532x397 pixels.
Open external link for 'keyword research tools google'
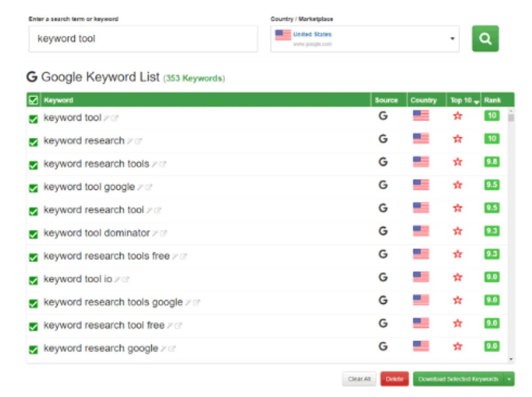[x=197, y=303]
